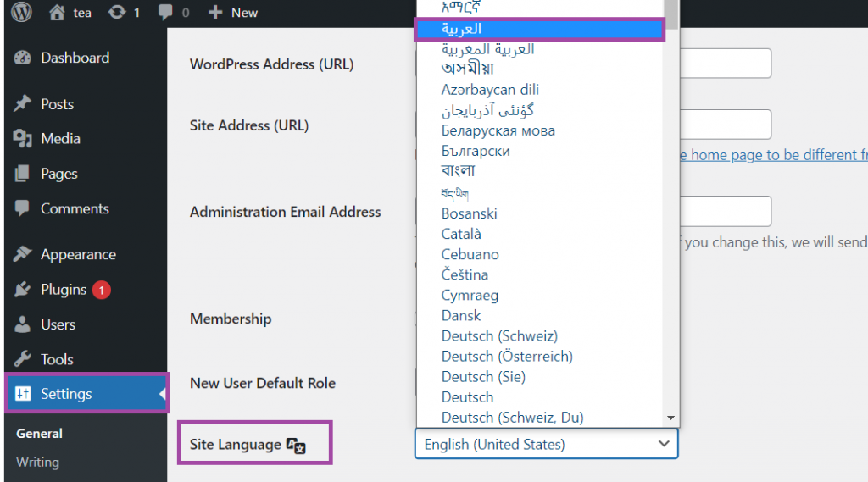Open the Writing settings submenu
The width and height of the screenshot is (868, 482).
pos(37,462)
